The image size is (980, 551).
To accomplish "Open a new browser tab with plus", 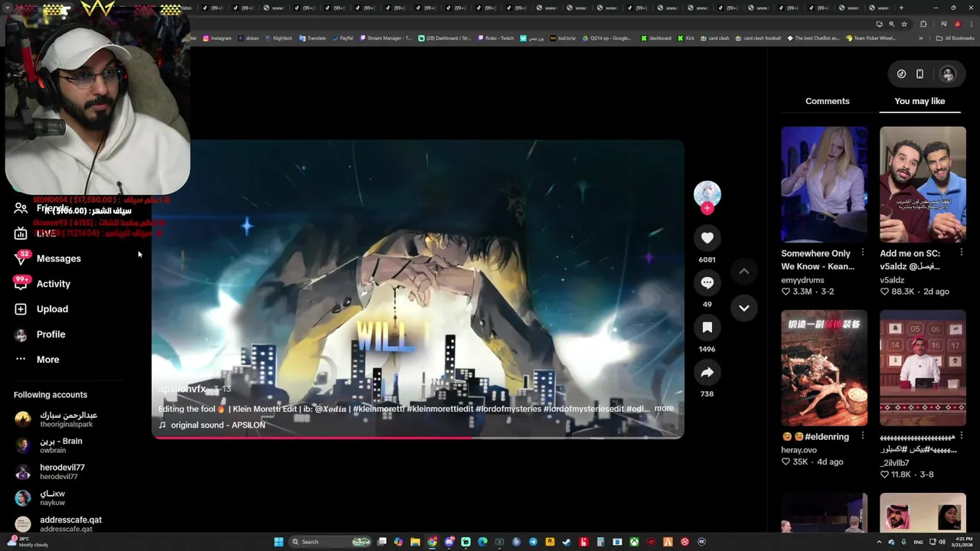I will [x=901, y=8].
